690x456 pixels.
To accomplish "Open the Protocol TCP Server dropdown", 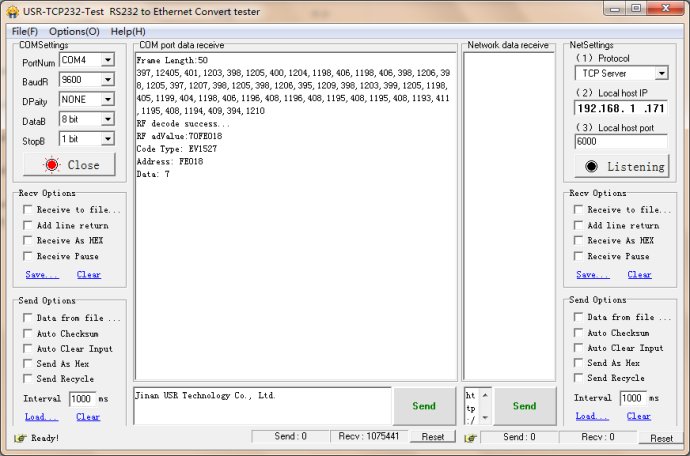I will (x=661, y=74).
